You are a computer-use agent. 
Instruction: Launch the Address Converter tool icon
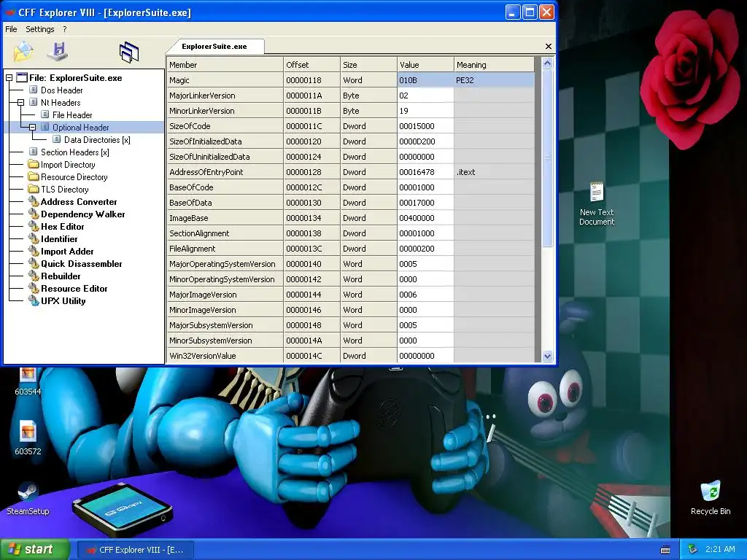pos(34,201)
